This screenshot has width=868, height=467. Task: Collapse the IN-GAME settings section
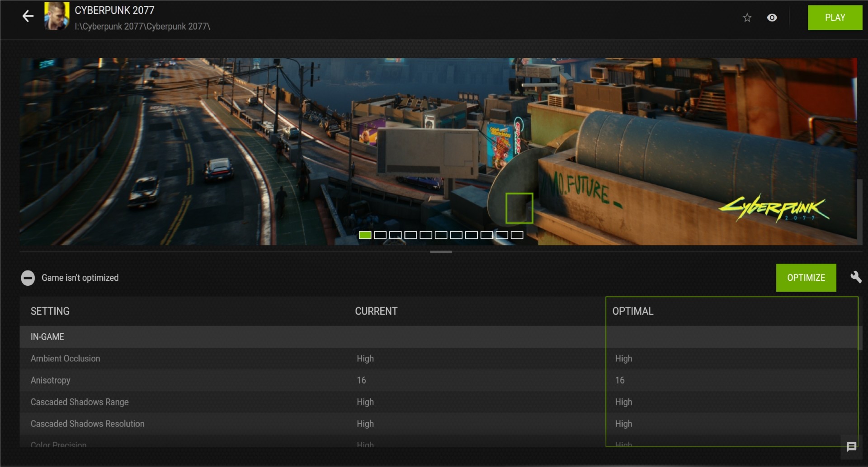point(47,336)
